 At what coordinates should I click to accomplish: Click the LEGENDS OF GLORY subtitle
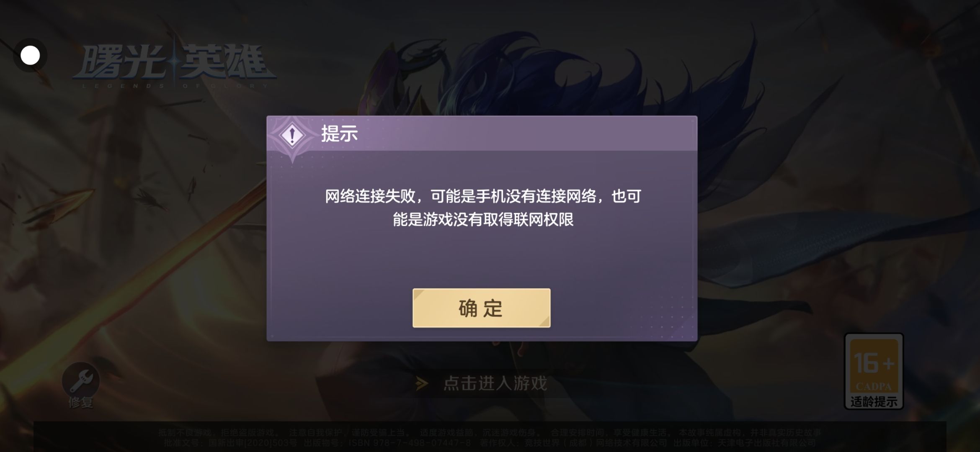pyautogui.click(x=175, y=86)
